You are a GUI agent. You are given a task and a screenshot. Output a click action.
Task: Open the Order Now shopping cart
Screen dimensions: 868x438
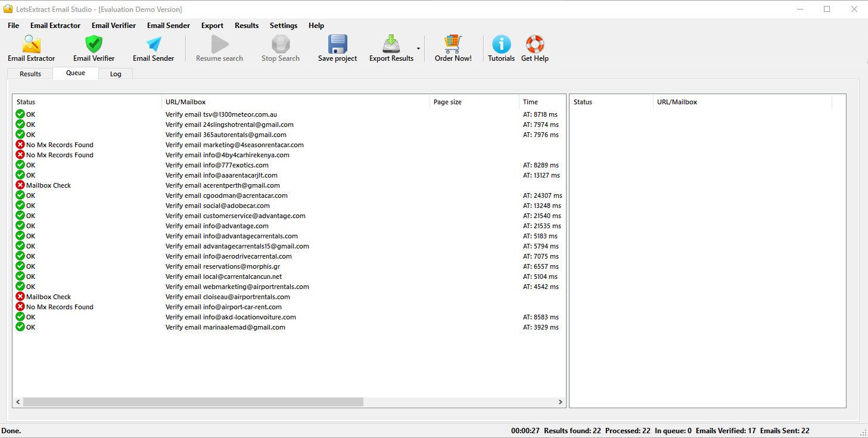tap(453, 45)
